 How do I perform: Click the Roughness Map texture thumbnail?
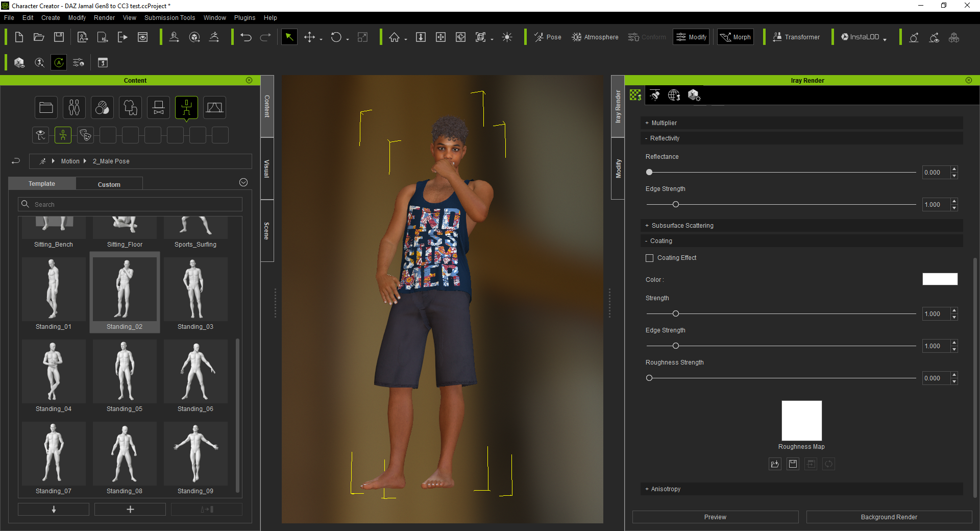801,421
